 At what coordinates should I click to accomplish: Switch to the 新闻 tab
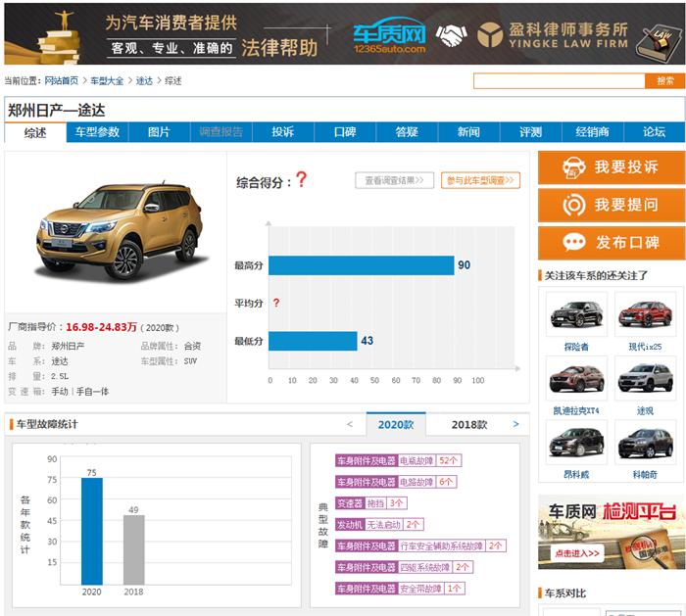pyautogui.click(x=468, y=132)
